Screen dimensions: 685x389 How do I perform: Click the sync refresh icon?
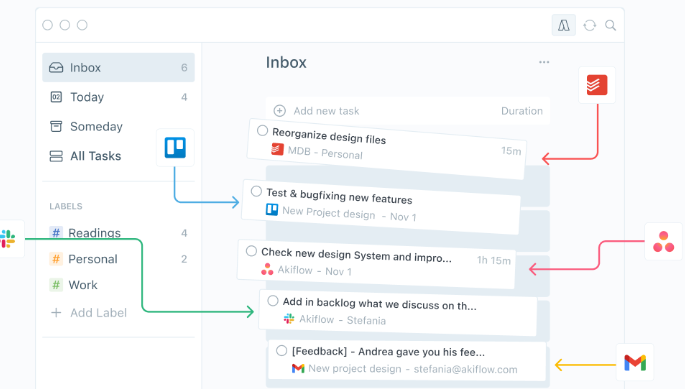(590, 25)
